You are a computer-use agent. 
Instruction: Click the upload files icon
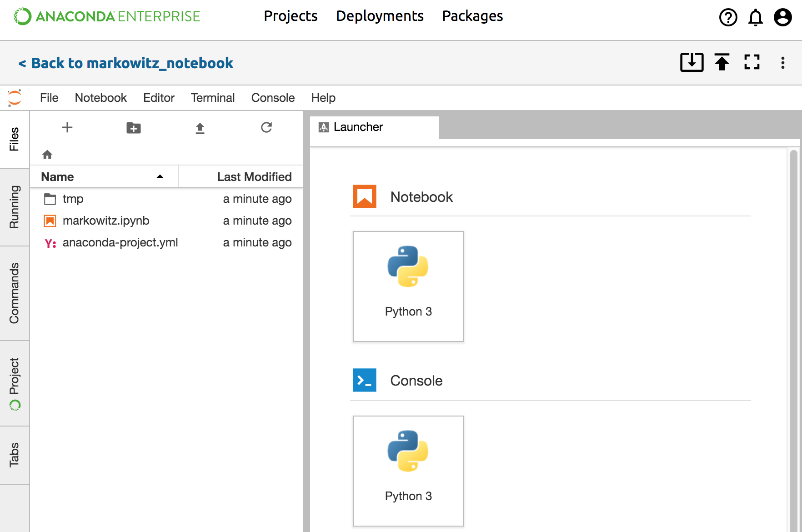point(200,128)
